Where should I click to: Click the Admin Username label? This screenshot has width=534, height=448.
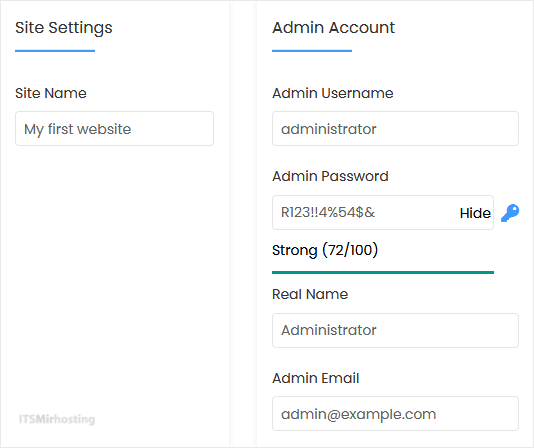(x=333, y=93)
